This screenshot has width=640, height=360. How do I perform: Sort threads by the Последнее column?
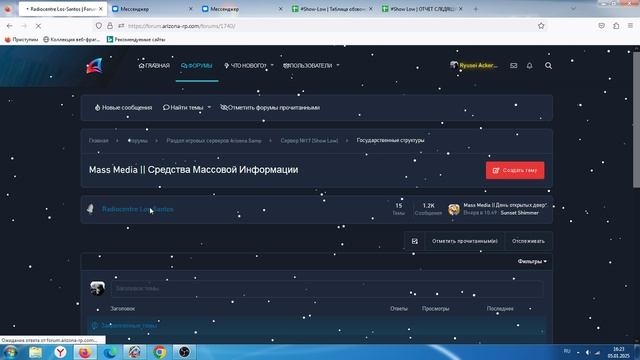tap(500, 309)
